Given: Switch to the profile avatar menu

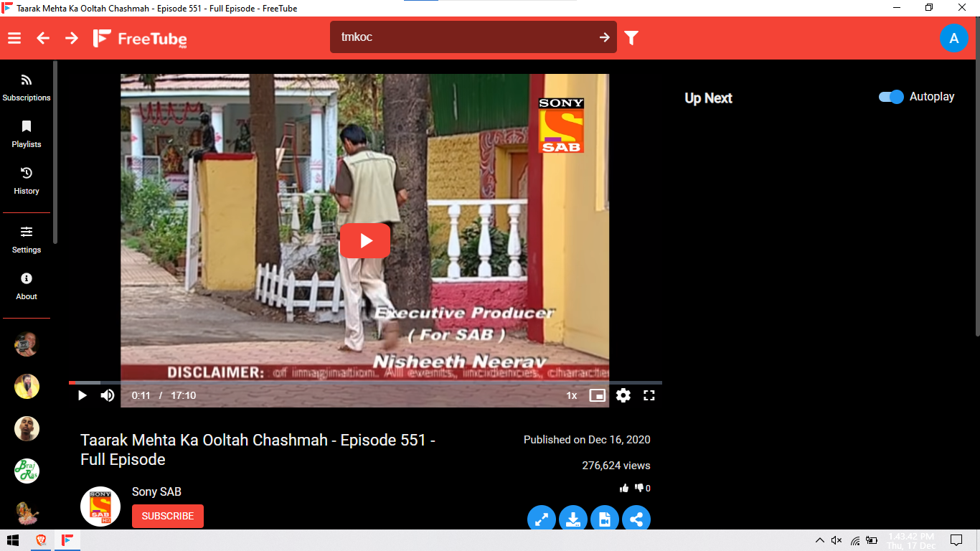Looking at the screenshot, I should click(954, 38).
